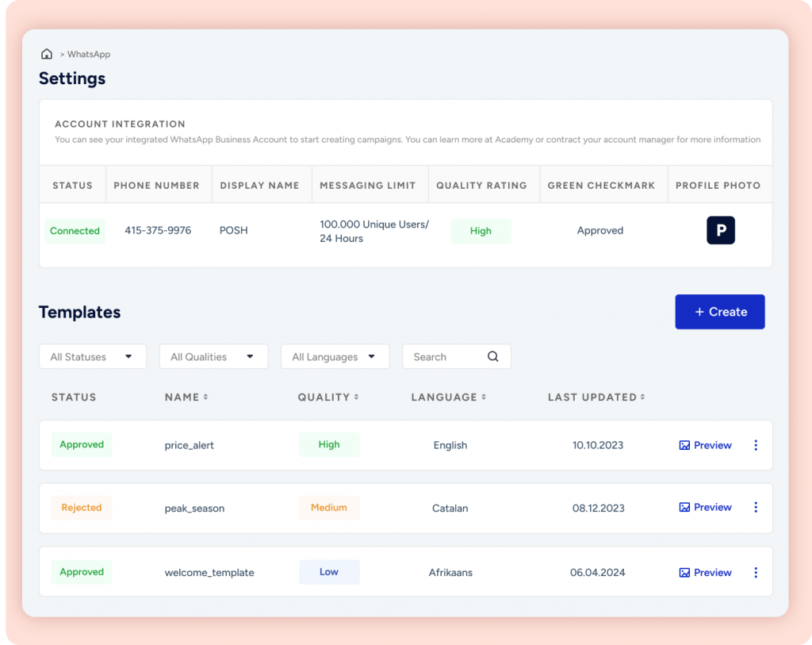
Task: Click the search magnifier icon
Action: (x=493, y=357)
